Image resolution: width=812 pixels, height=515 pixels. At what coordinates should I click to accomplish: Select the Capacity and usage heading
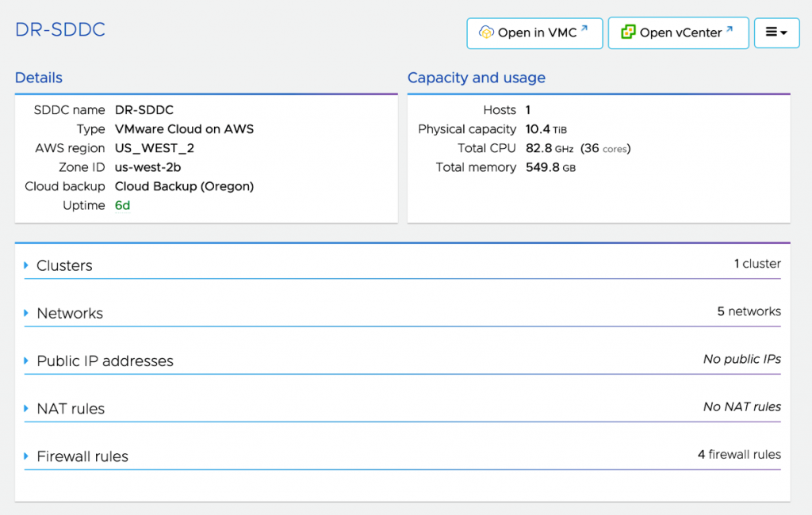tap(476, 78)
